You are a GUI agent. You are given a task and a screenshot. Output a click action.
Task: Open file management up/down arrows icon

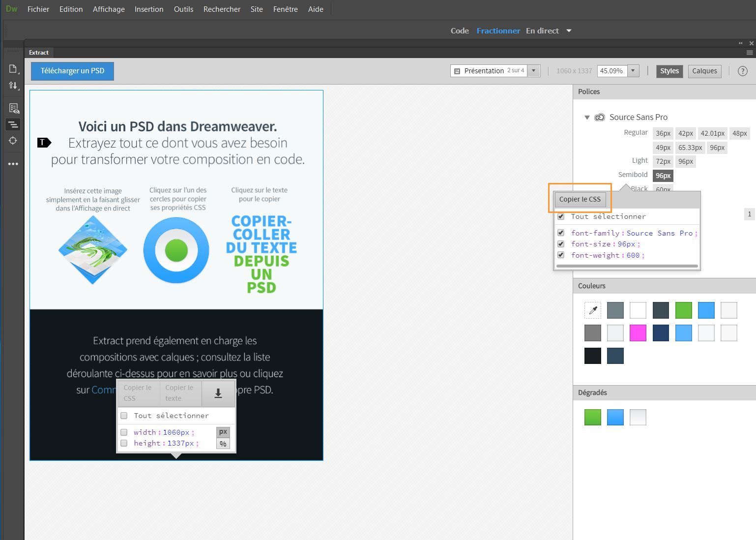tap(13, 86)
